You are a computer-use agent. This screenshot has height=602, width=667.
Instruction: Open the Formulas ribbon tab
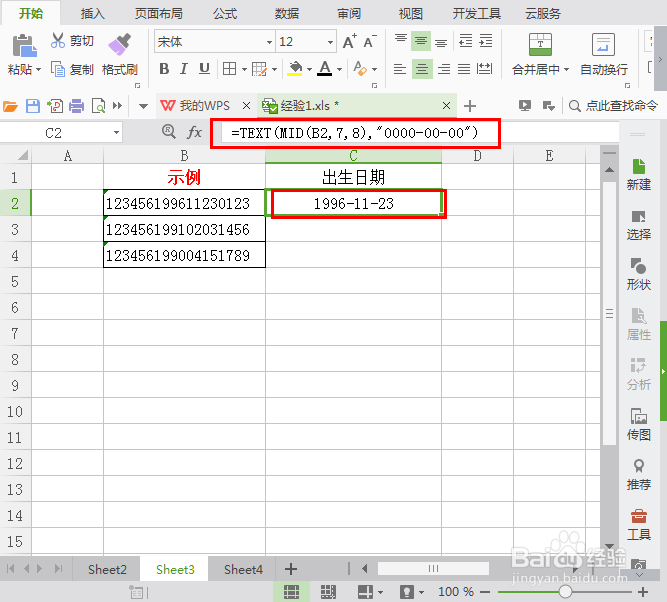225,14
